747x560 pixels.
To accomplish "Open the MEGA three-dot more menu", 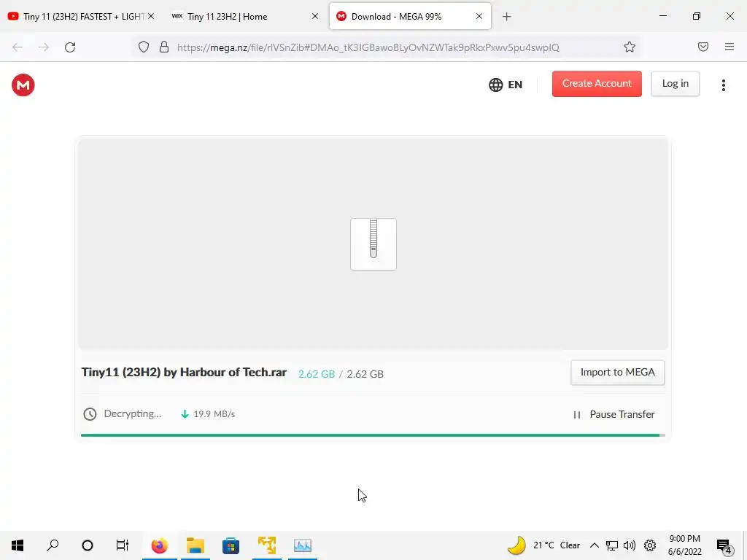I will pos(723,85).
